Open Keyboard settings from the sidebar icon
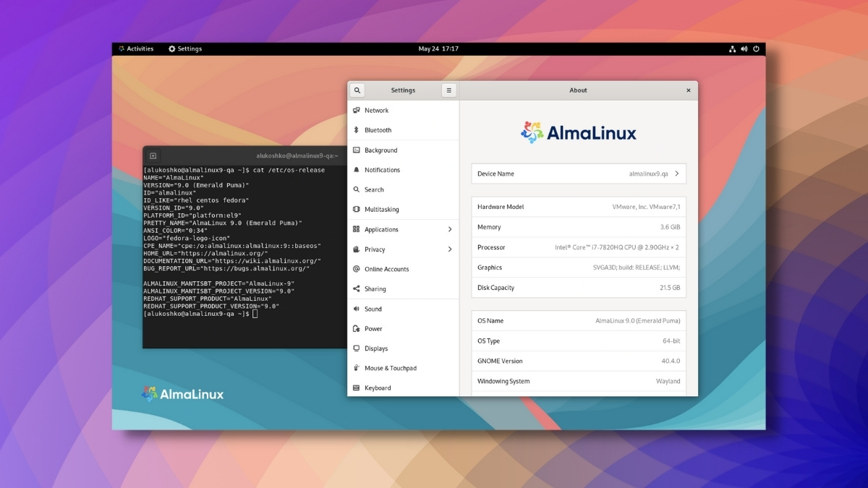The width and height of the screenshot is (868, 488). click(x=356, y=388)
